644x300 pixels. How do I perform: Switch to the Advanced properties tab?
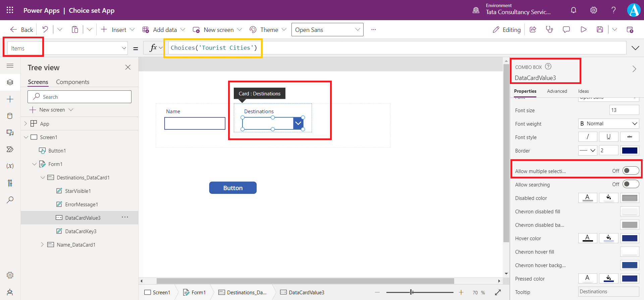click(x=557, y=91)
